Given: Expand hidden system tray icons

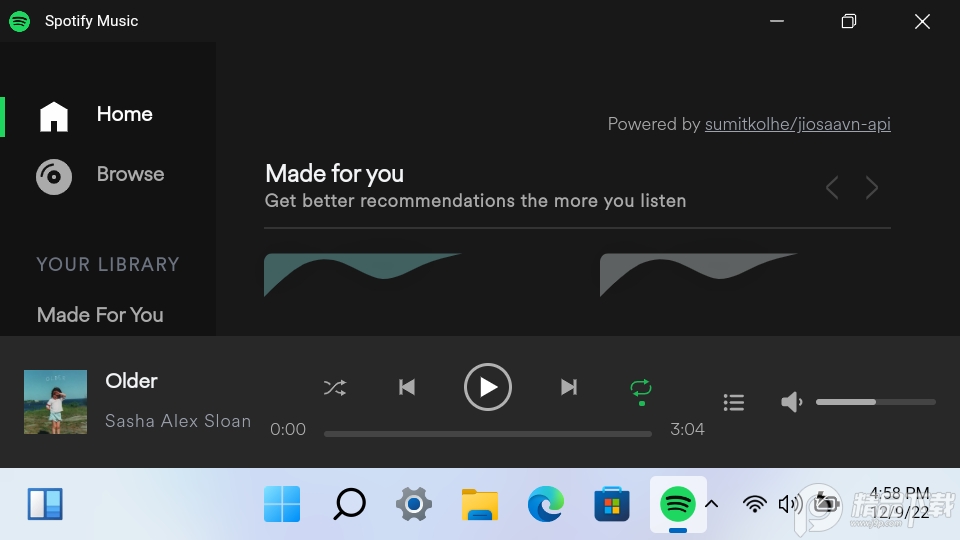Looking at the screenshot, I should click(711, 504).
